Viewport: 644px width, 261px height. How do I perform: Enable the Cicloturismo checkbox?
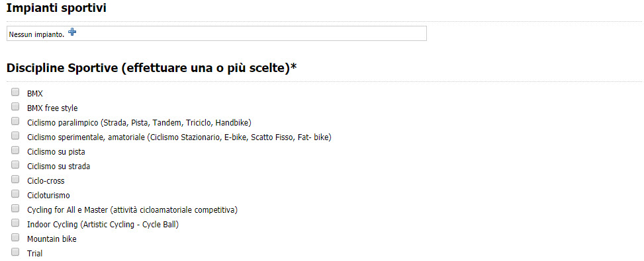coord(15,194)
